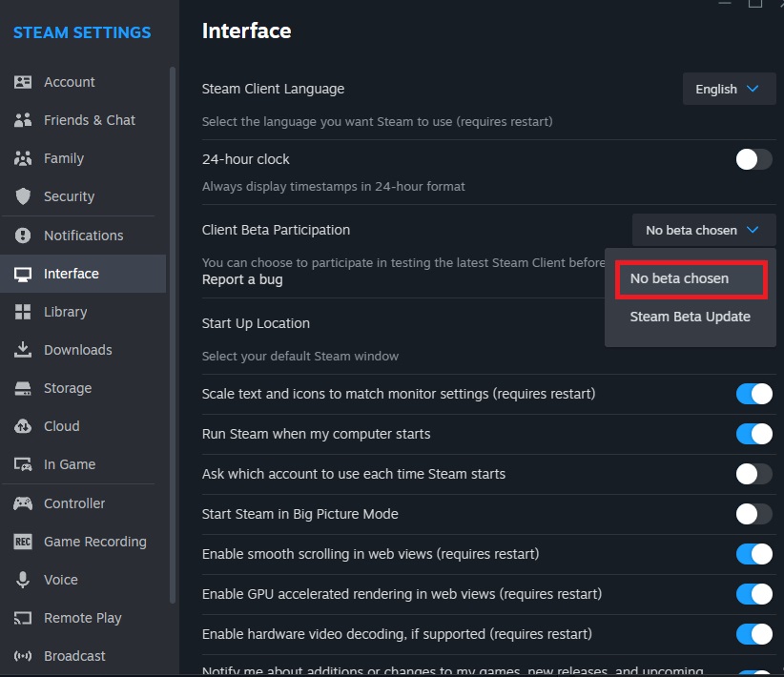Turn on Start Steam in Big Picture Mode
This screenshot has width=784, height=677.
(x=753, y=514)
